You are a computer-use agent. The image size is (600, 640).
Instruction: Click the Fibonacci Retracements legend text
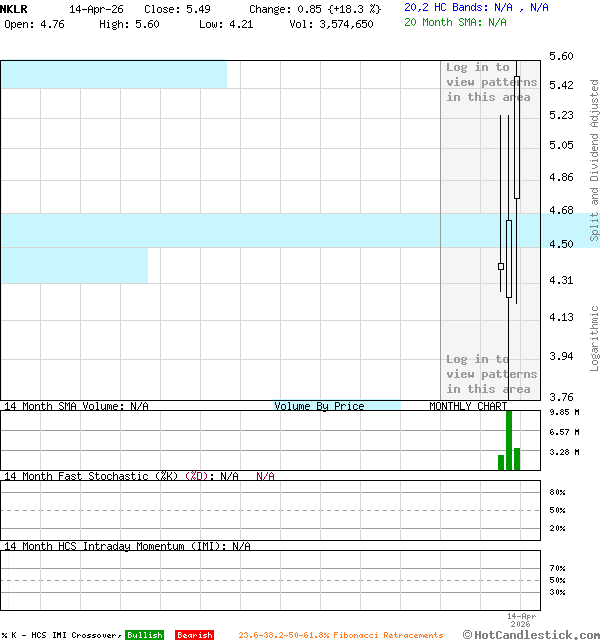(340, 635)
